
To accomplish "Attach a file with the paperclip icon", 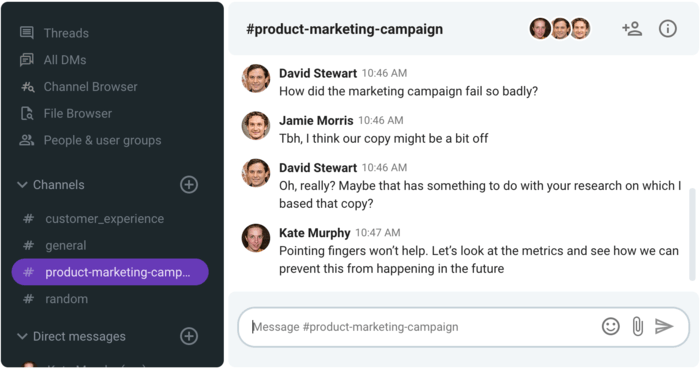I will tap(638, 326).
